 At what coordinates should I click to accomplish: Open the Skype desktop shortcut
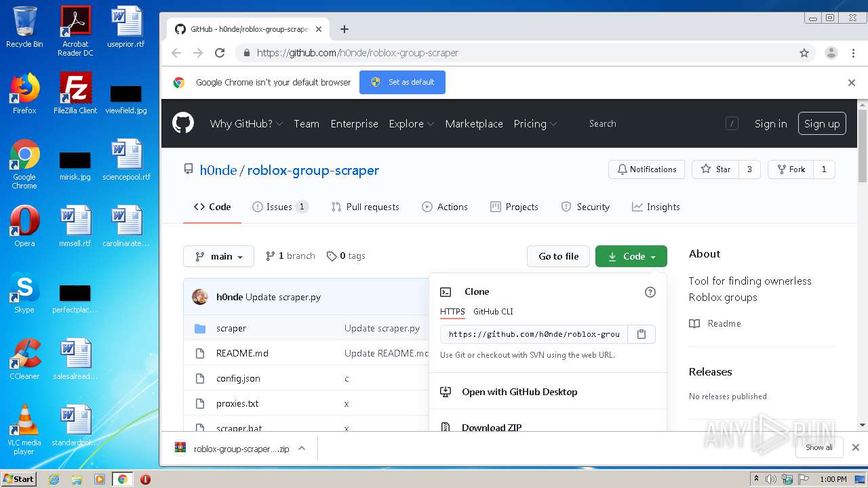(24, 293)
